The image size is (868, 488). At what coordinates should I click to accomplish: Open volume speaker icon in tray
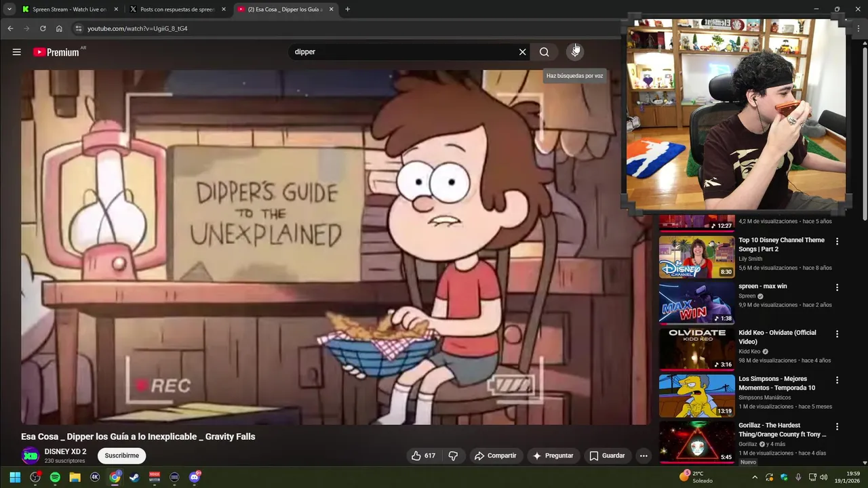(x=824, y=477)
